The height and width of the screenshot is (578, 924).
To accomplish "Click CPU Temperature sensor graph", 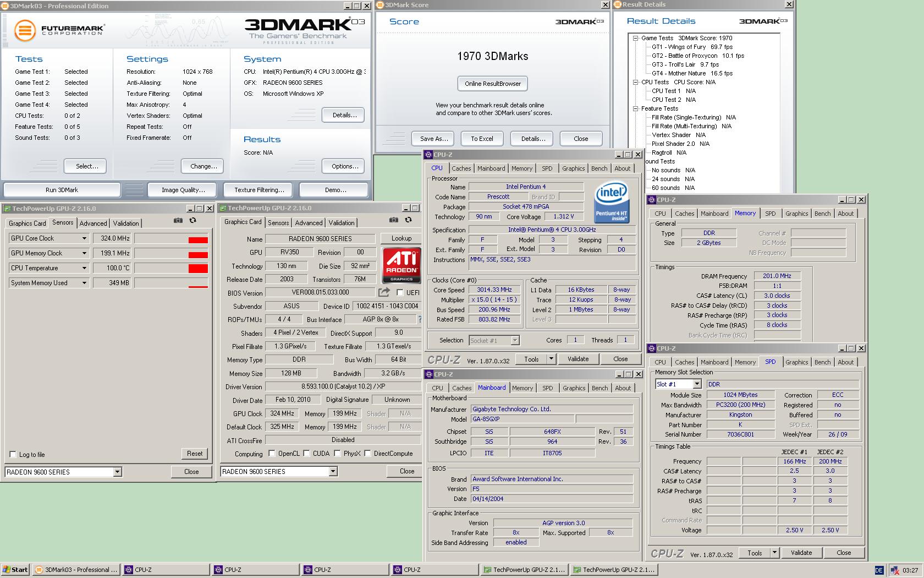I will click(x=171, y=268).
